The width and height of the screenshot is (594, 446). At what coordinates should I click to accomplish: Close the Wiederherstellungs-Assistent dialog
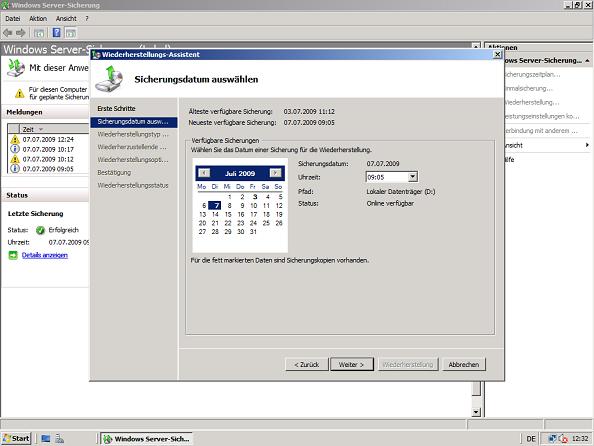(497, 55)
